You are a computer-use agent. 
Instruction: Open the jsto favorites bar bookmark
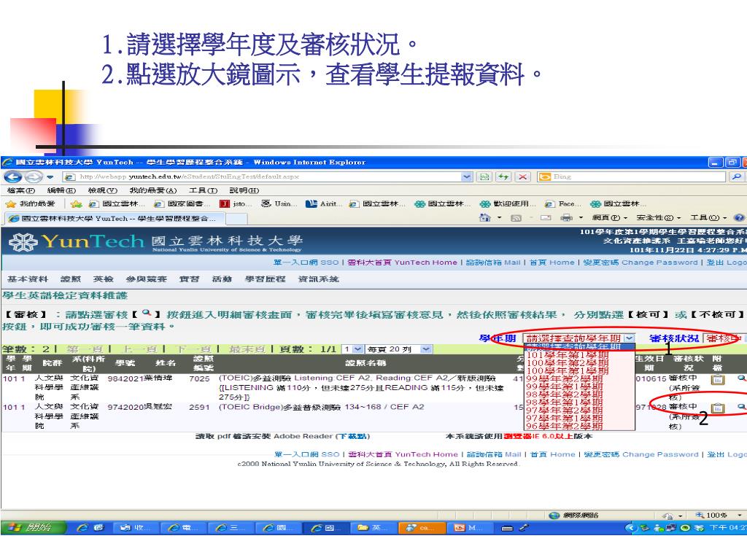(234, 204)
